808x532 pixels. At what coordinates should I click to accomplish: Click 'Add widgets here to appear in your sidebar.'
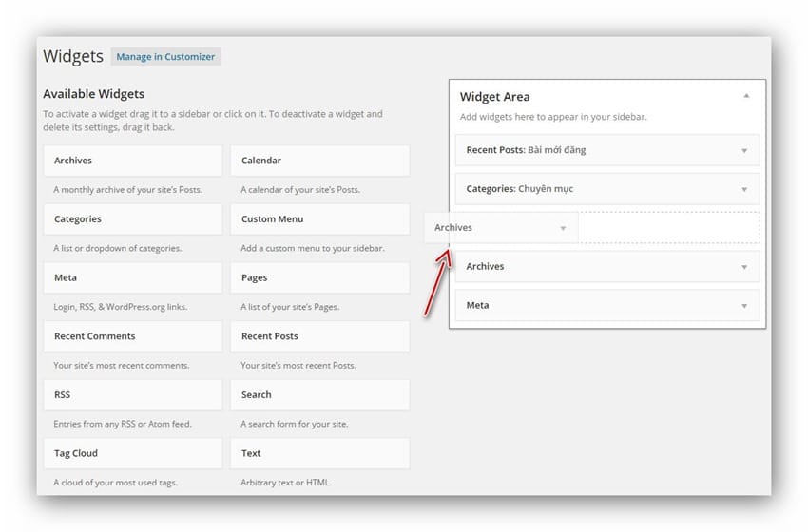(553, 117)
